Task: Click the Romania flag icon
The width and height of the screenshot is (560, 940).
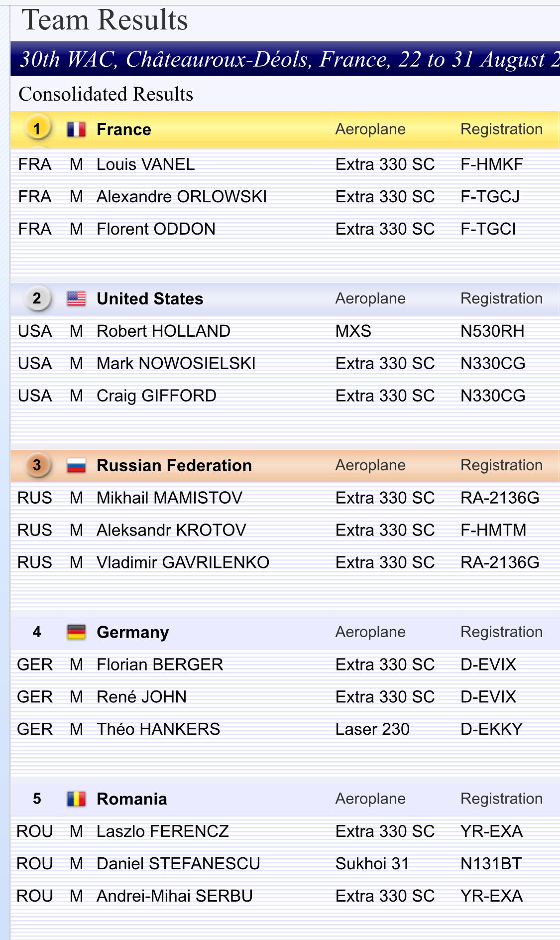Action: click(76, 799)
